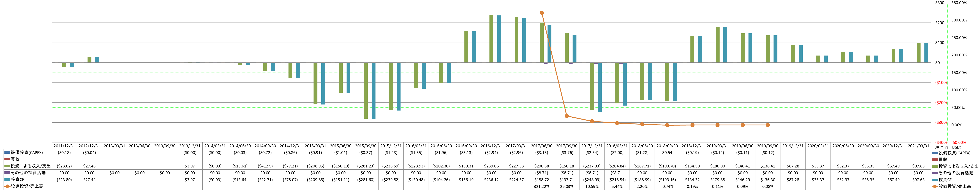
Task: Click the cell showing 10.59%
Action: tap(592, 187)
